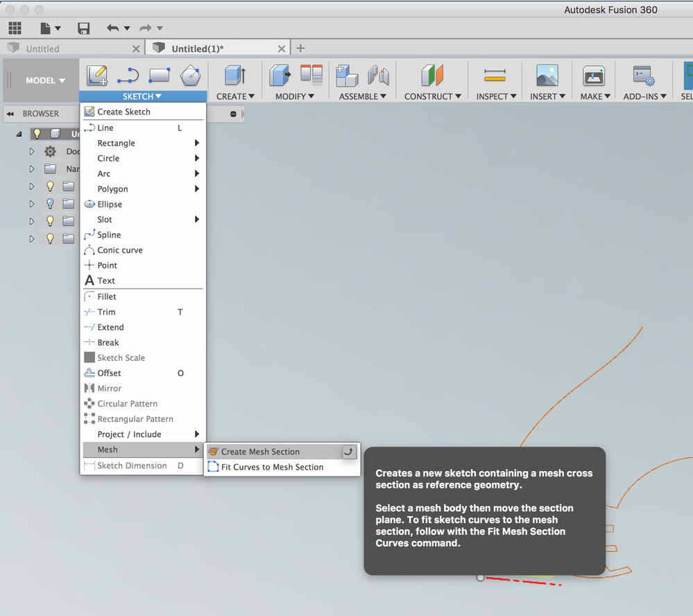Click the Undo arrow icon

click(x=112, y=28)
